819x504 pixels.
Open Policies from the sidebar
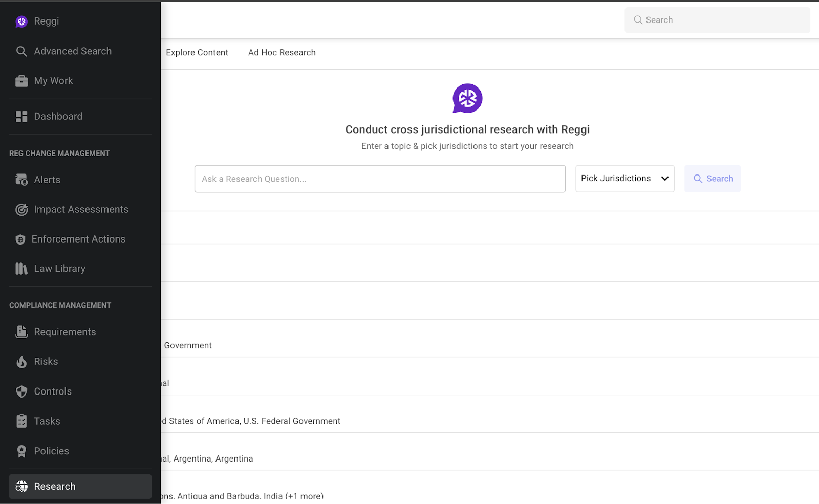[51, 451]
